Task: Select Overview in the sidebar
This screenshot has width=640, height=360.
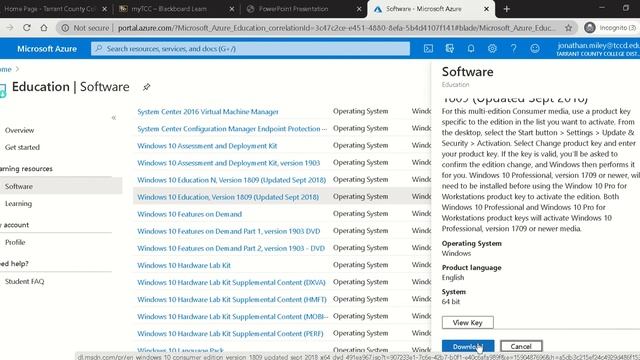Action: point(20,130)
